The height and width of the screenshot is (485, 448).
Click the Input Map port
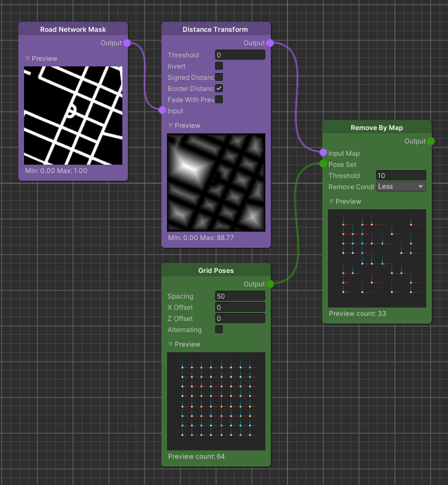[x=323, y=153]
